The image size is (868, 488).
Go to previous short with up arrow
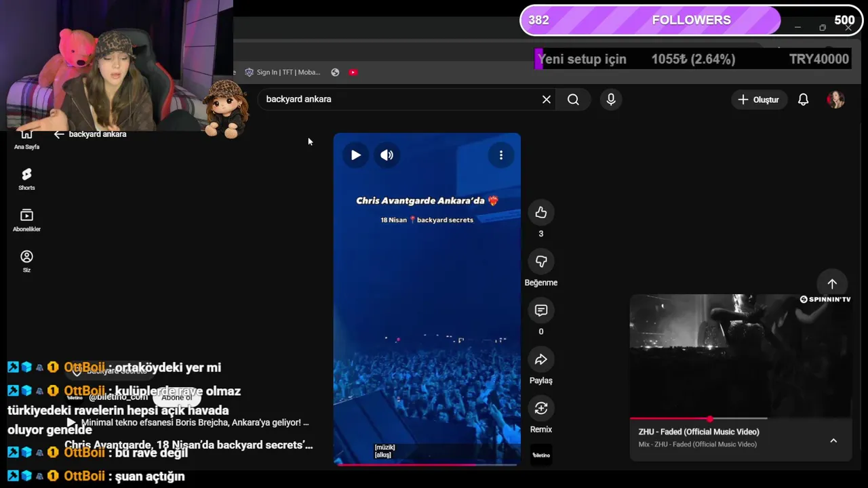click(832, 284)
